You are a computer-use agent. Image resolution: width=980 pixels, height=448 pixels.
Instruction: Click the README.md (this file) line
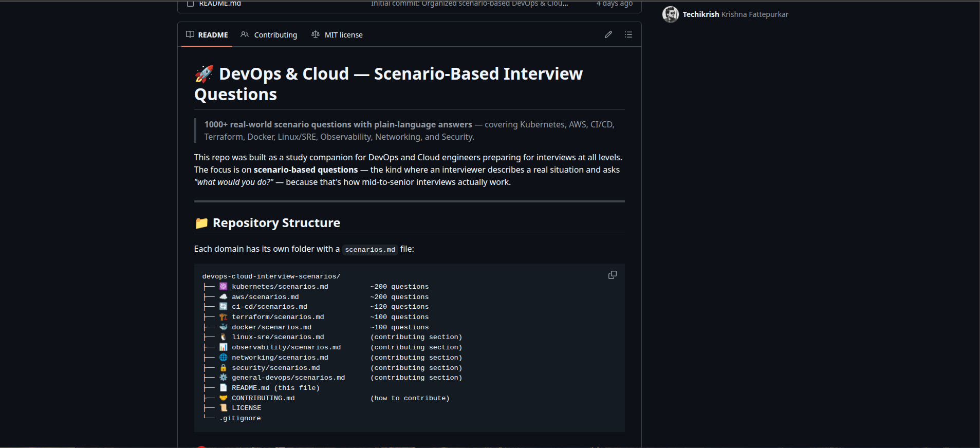coord(275,388)
